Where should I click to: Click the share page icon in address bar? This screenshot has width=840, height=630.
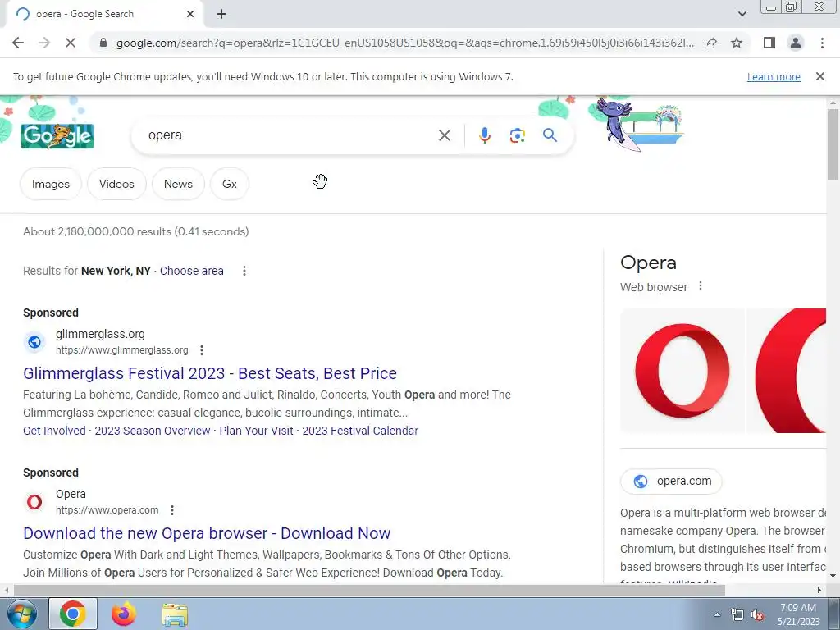(x=710, y=43)
